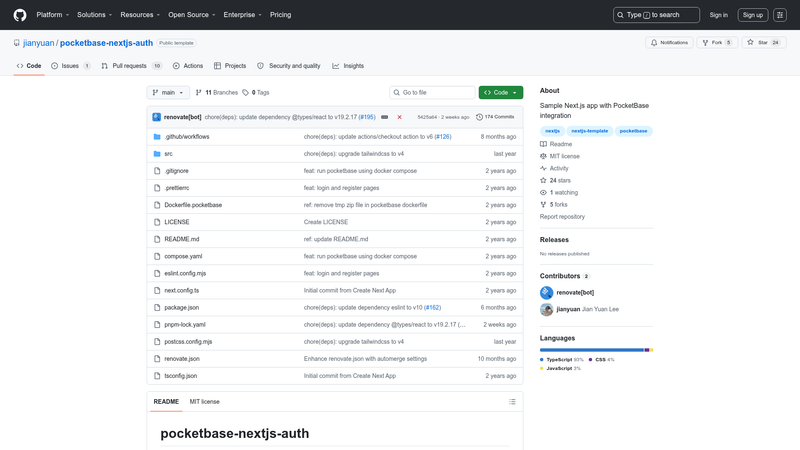Open 24 stars icon in About
Image resolution: width=800 pixels, height=450 pixels.
(x=543, y=181)
